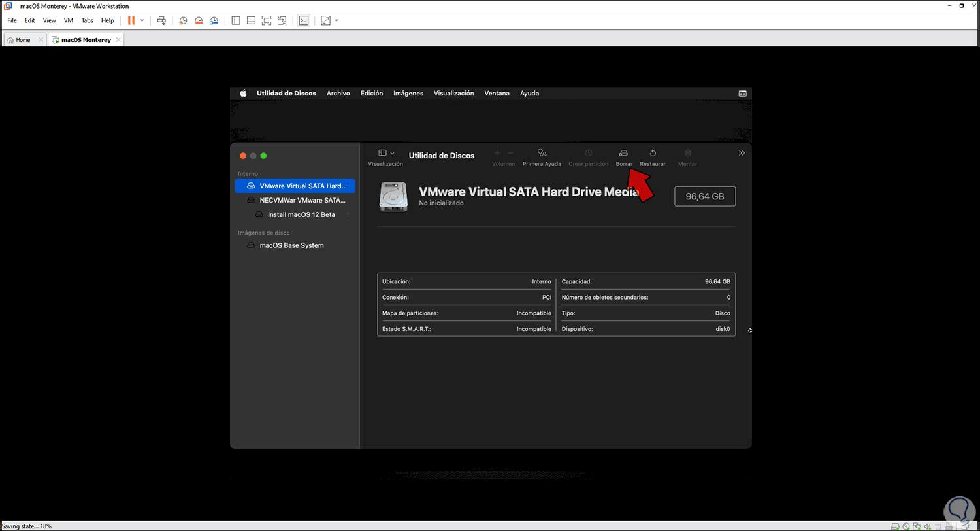Open the Utilidad de Discos app menu
Screen dimensions: 980x531
pos(286,93)
